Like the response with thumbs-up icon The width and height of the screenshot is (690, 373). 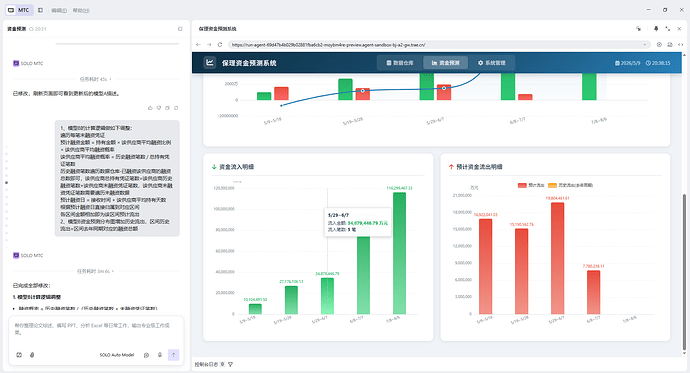pyautogui.click(x=150, y=108)
